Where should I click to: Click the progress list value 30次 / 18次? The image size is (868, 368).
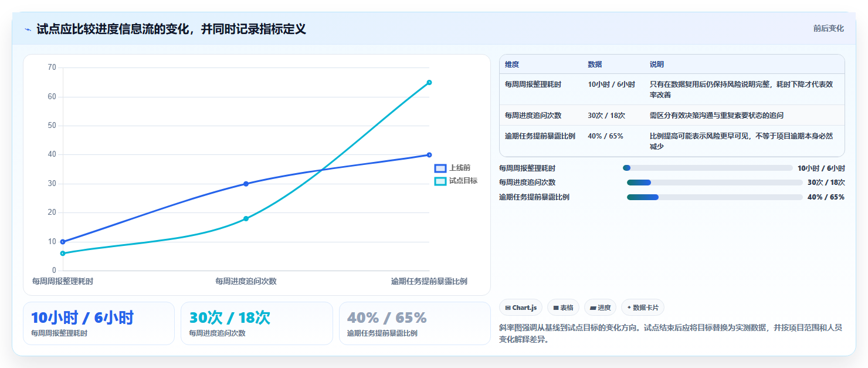tap(826, 183)
